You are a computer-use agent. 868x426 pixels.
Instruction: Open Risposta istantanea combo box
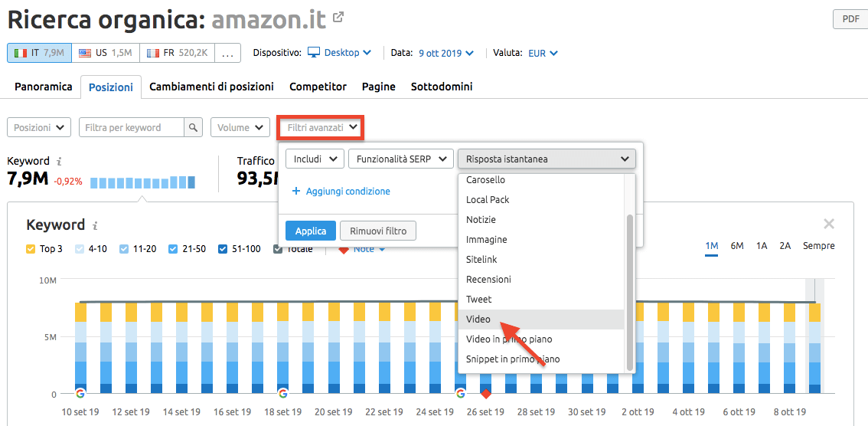pos(547,159)
